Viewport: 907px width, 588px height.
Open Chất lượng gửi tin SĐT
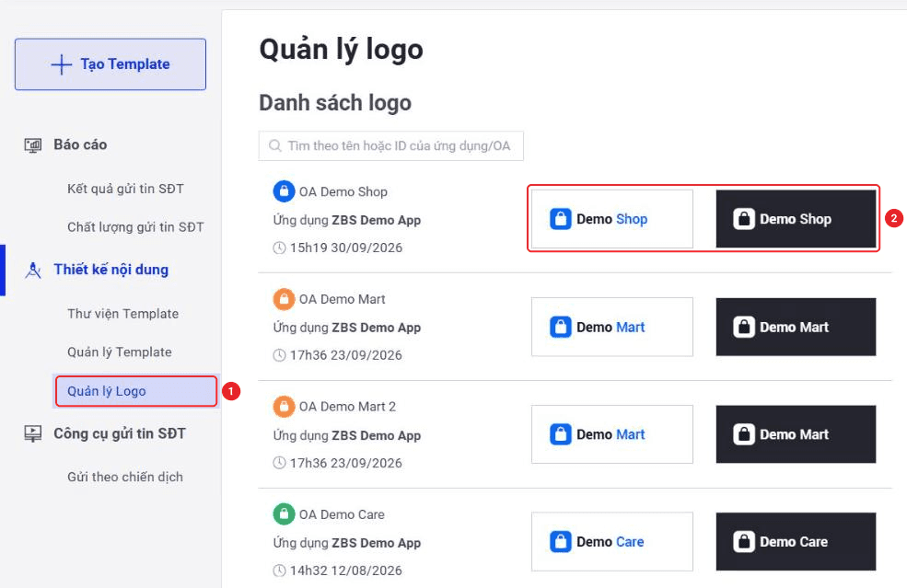pos(135,227)
